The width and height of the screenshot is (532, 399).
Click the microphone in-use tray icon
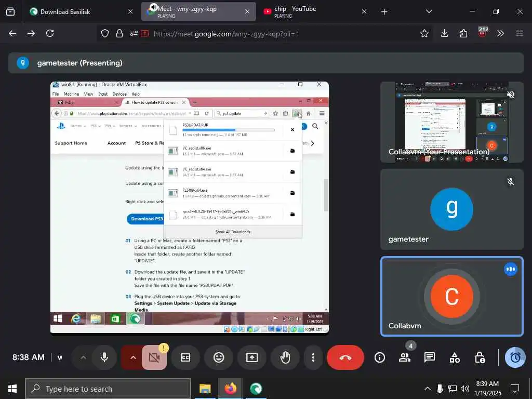click(x=440, y=389)
